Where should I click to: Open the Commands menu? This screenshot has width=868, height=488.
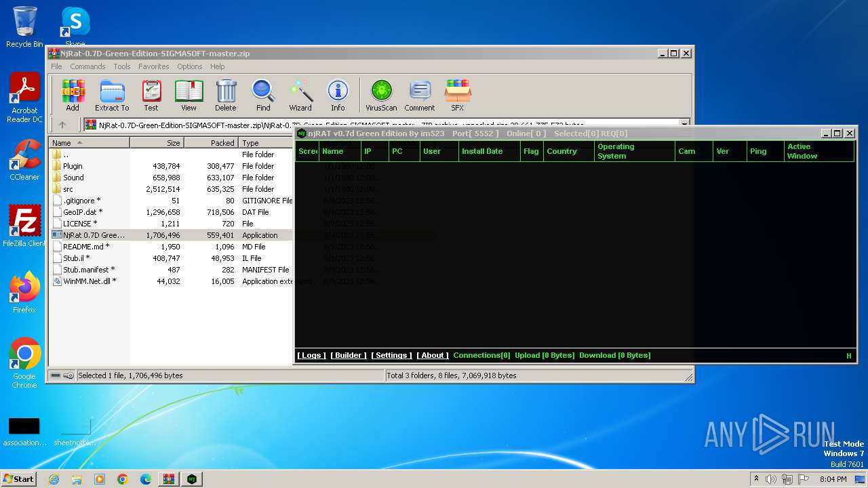87,66
